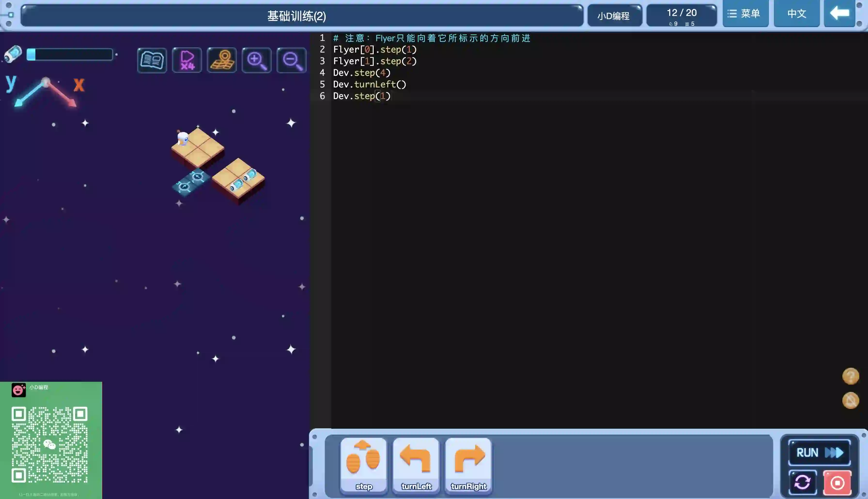The image size is (868, 499).
Task: Show the map grid location icon
Action: 222,60
